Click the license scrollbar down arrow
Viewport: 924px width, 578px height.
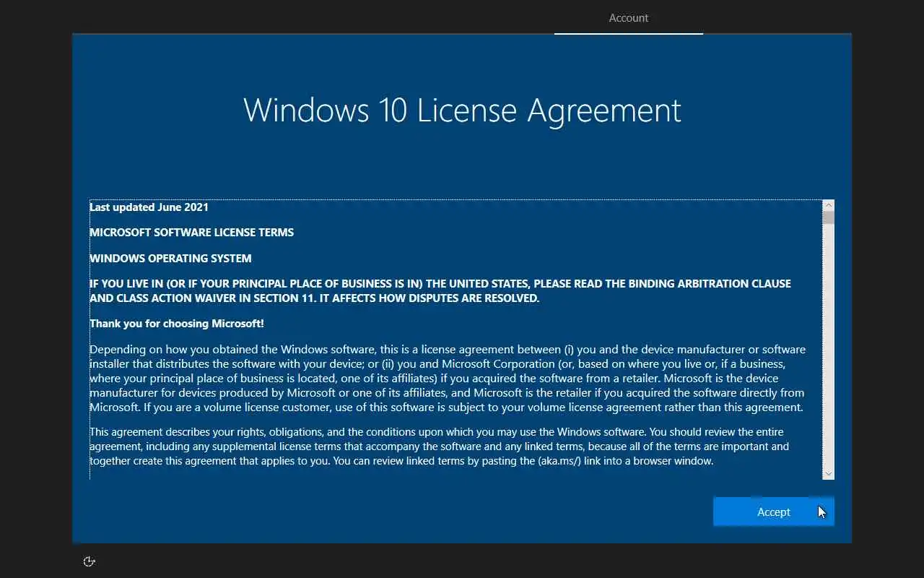click(828, 473)
